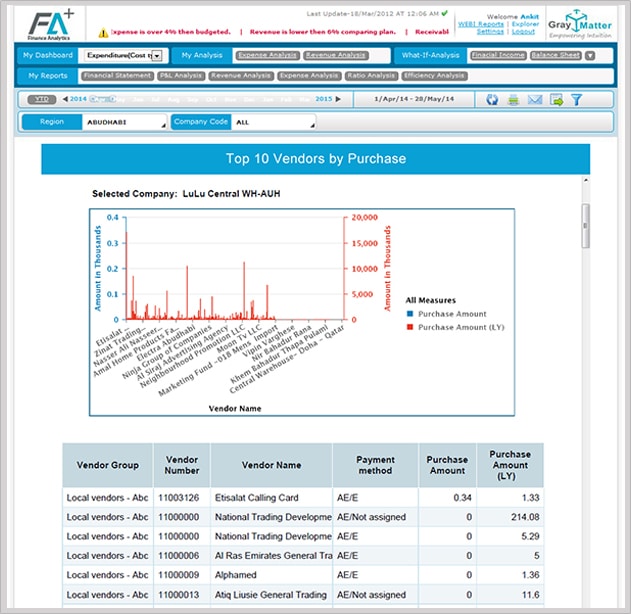Click the Logout link

pos(523,31)
